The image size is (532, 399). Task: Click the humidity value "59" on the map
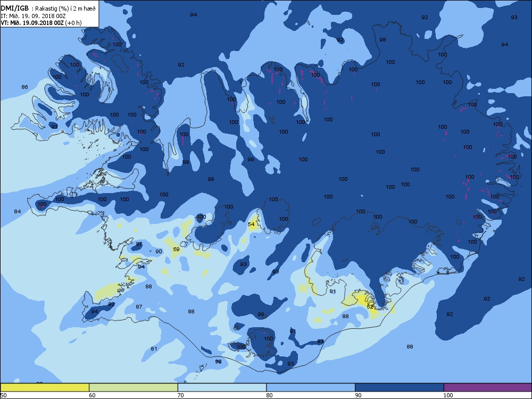(x=176, y=249)
